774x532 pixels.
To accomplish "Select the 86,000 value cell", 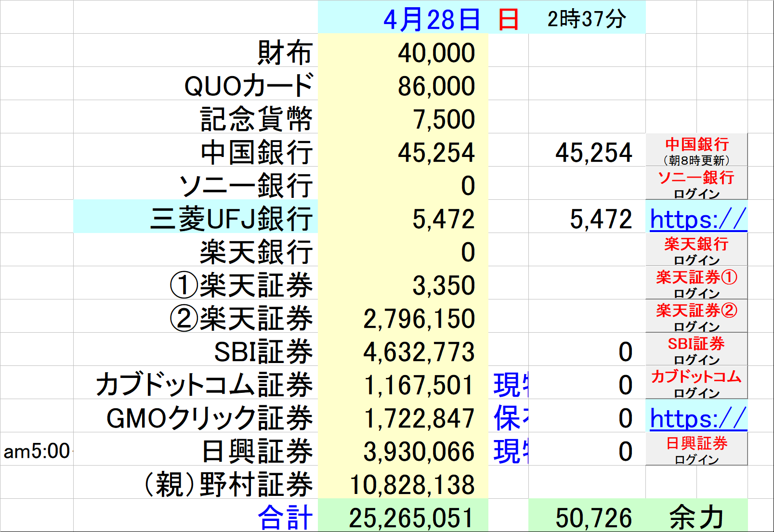I will coord(403,84).
